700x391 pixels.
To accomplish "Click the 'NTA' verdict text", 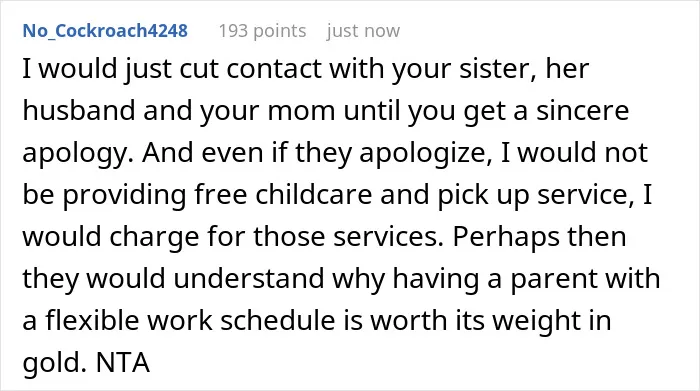I will [x=123, y=362].
